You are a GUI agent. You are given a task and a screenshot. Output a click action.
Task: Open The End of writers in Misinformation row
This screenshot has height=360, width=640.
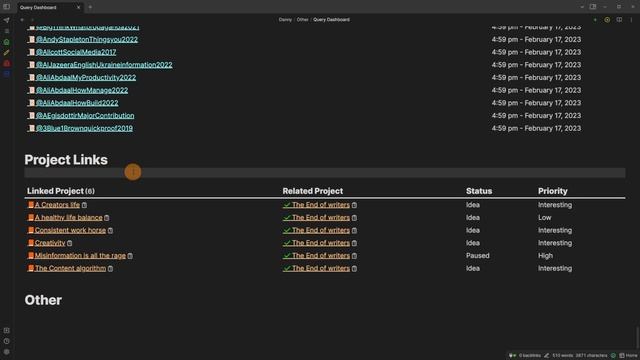coord(321,256)
